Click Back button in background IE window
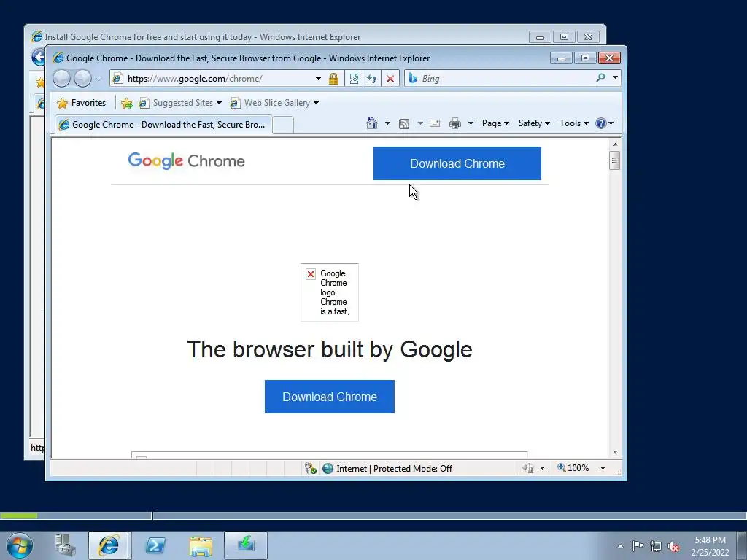The image size is (747, 560). pos(38,57)
